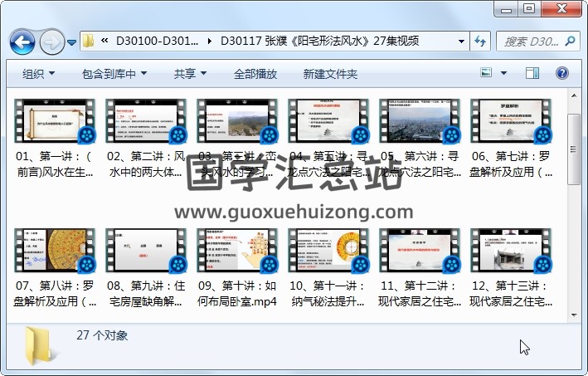Open the 组织 menu

tap(38, 73)
